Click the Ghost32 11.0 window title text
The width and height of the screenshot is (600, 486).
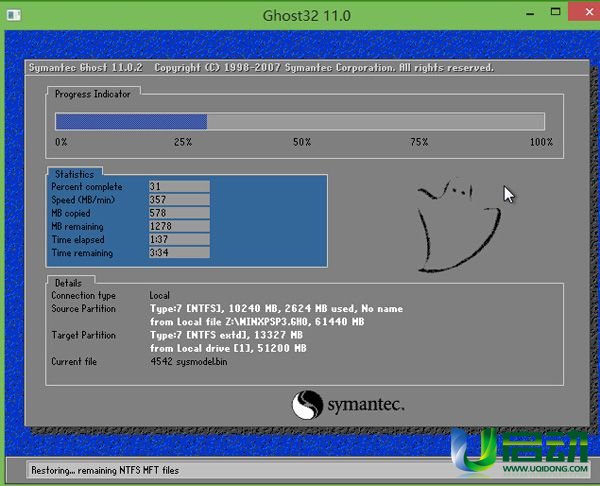tap(307, 16)
